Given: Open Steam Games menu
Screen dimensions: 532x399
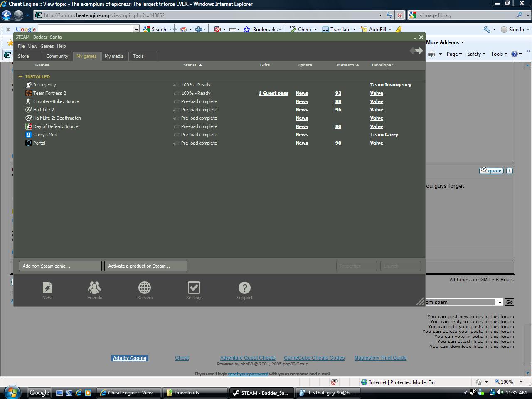Looking at the screenshot, I should click(47, 46).
